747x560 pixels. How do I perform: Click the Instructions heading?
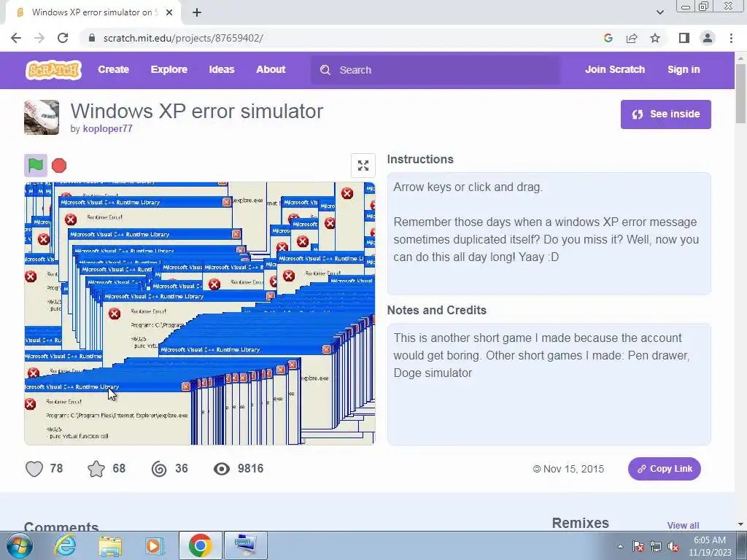point(420,160)
